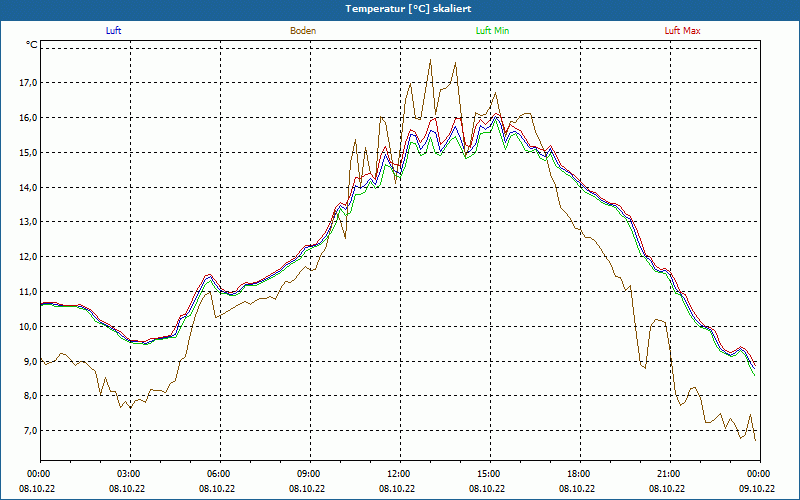
Task: Click the 7,0 y-axis value
Action: point(30,431)
